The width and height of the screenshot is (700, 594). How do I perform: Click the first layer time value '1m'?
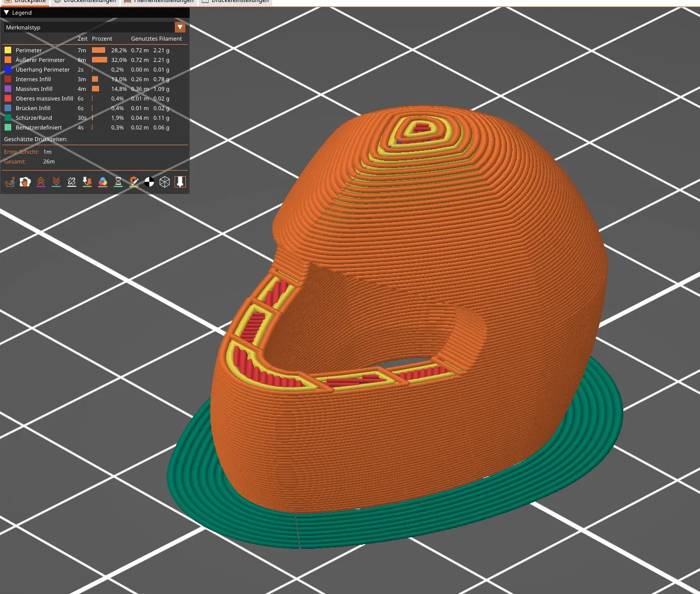(x=47, y=152)
